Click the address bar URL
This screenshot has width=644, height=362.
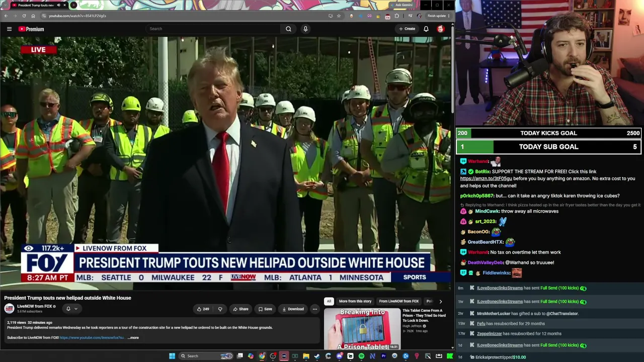(x=77, y=16)
